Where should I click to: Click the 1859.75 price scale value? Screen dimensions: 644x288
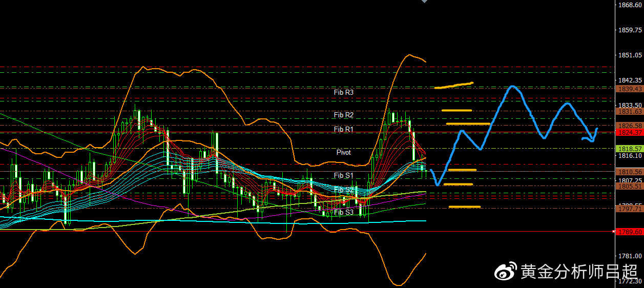(x=630, y=30)
